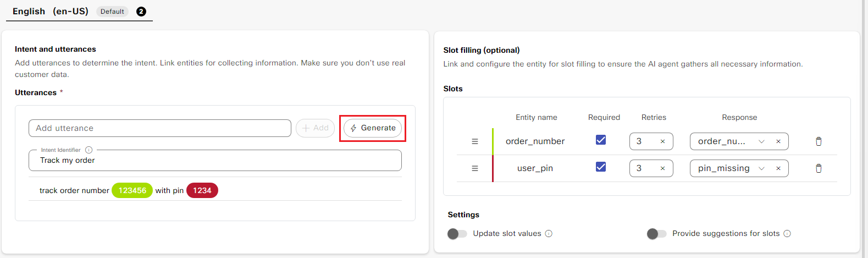This screenshot has height=258, width=868.
Task: Clear the pin_missing response selection
Action: pos(778,168)
